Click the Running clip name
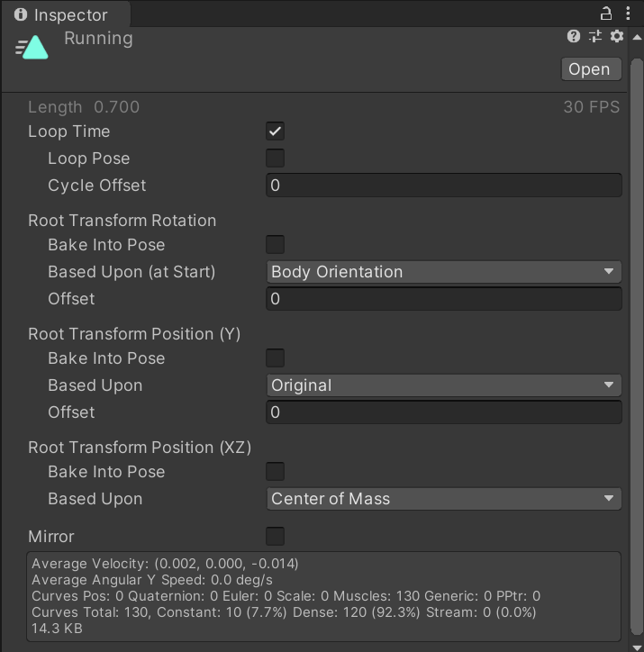The image size is (644, 652). point(98,38)
